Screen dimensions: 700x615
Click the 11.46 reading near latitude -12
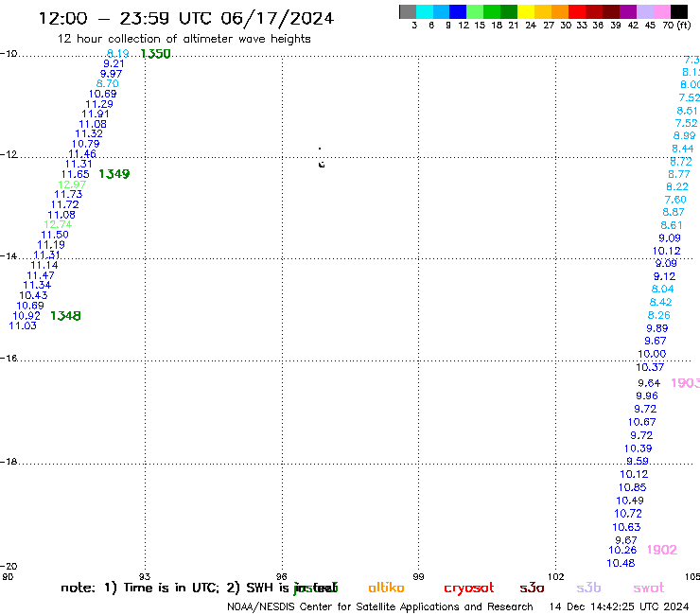[82, 154]
